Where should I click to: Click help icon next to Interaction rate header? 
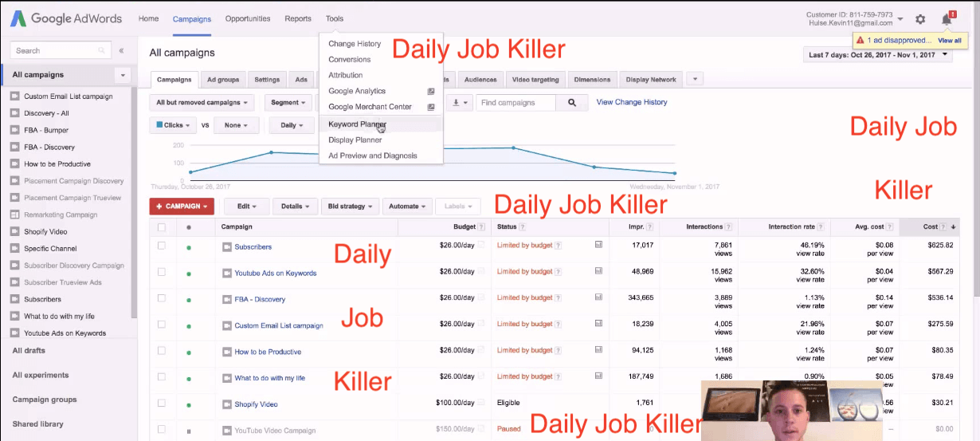pos(821,227)
